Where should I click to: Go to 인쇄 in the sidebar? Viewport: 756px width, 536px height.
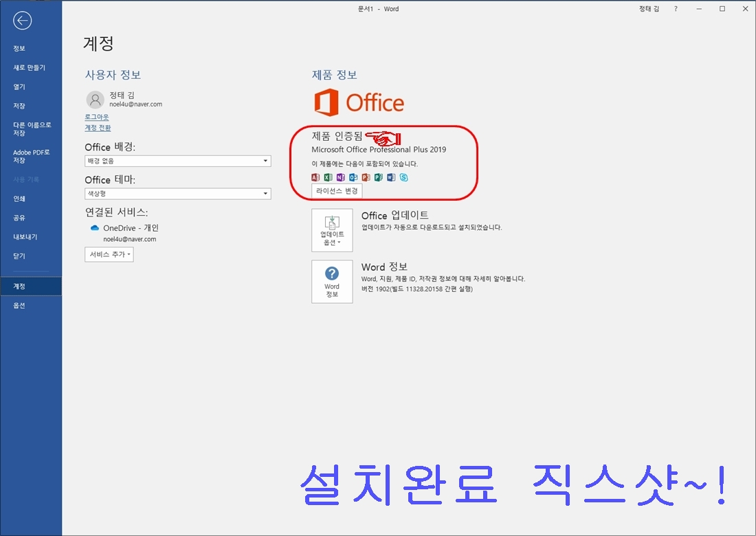tap(19, 199)
